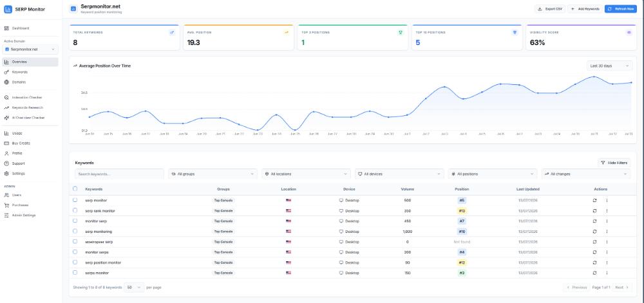Click the #3 position badge for serps monitor
The width and height of the screenshot is (644, 303).
coord(462,273)
